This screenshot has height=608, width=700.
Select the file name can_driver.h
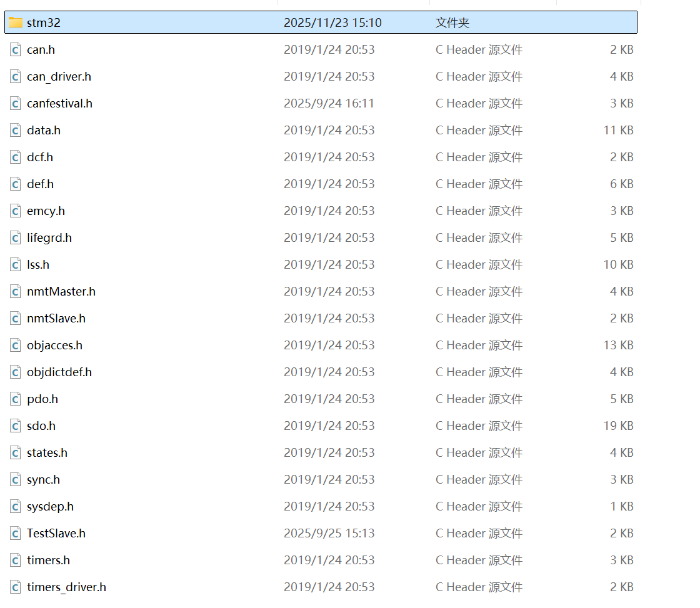pos(59,77)
